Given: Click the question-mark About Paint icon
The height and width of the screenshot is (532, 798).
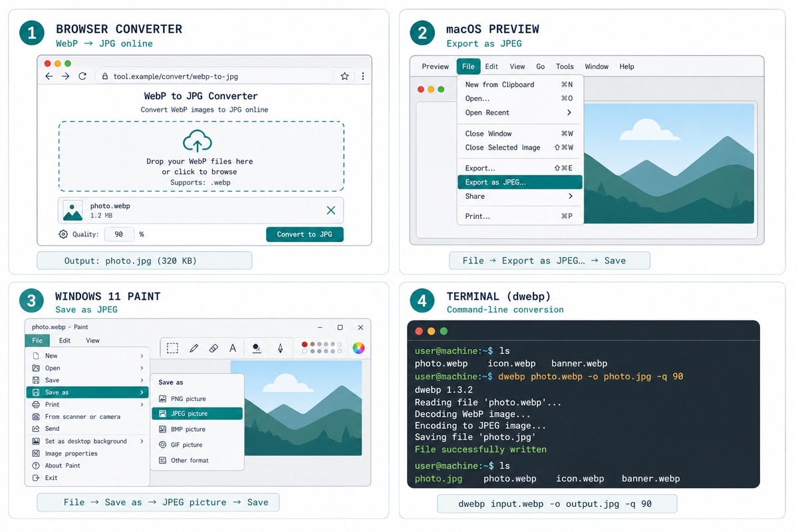Looking at the screenshot, I should (36, 465).
